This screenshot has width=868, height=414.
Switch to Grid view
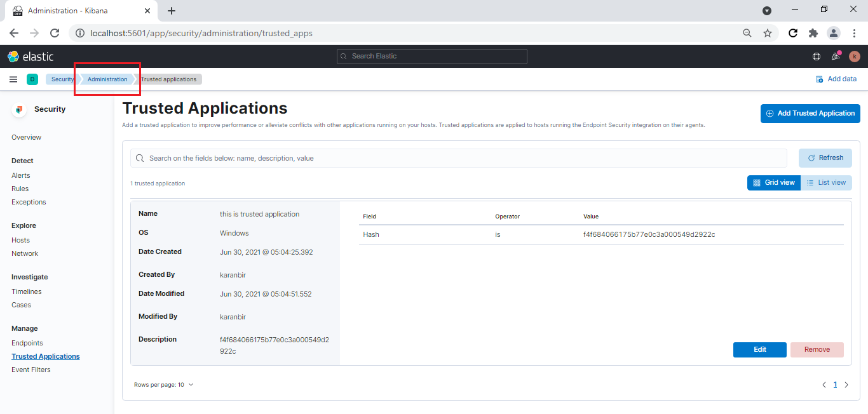point(773,182)
